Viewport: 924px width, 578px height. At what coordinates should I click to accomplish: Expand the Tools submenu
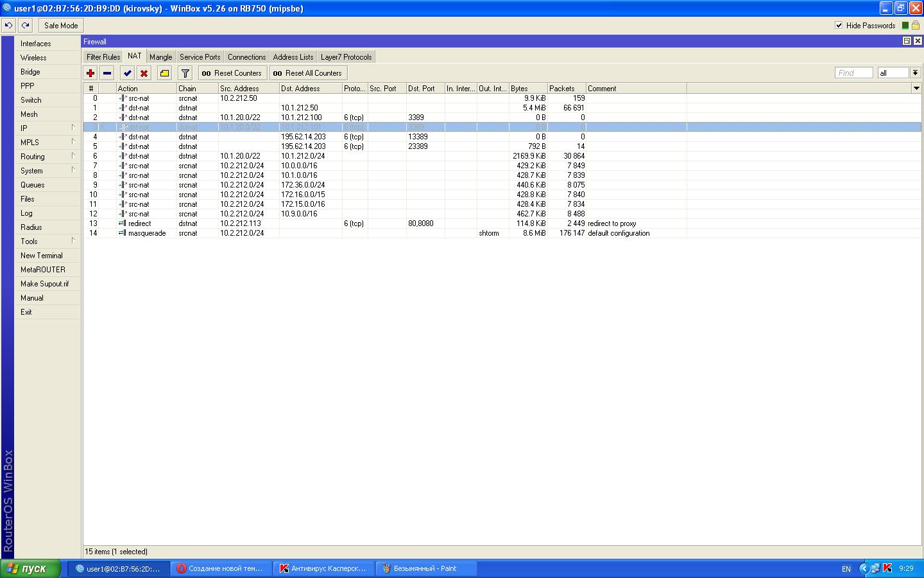click(x=48, y=241)
